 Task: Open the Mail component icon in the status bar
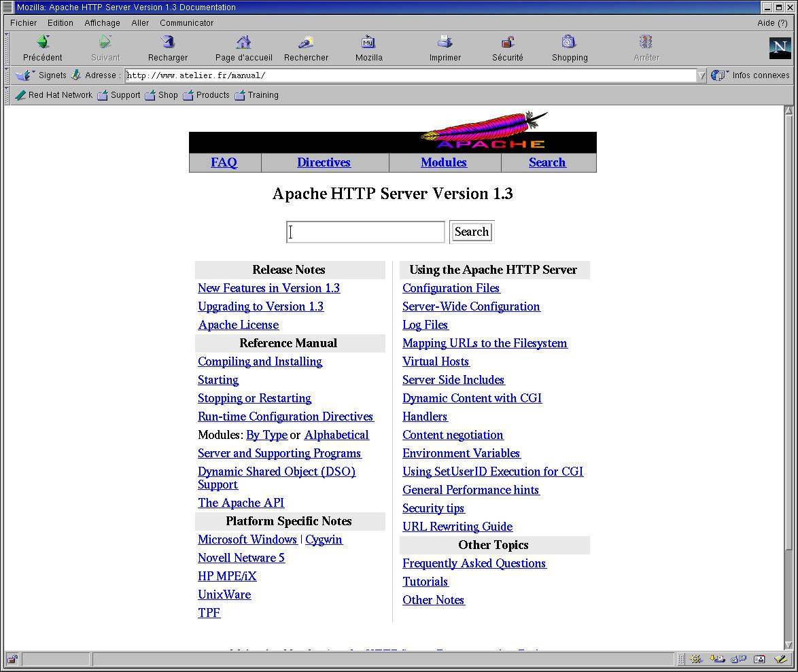pos(718,659)
